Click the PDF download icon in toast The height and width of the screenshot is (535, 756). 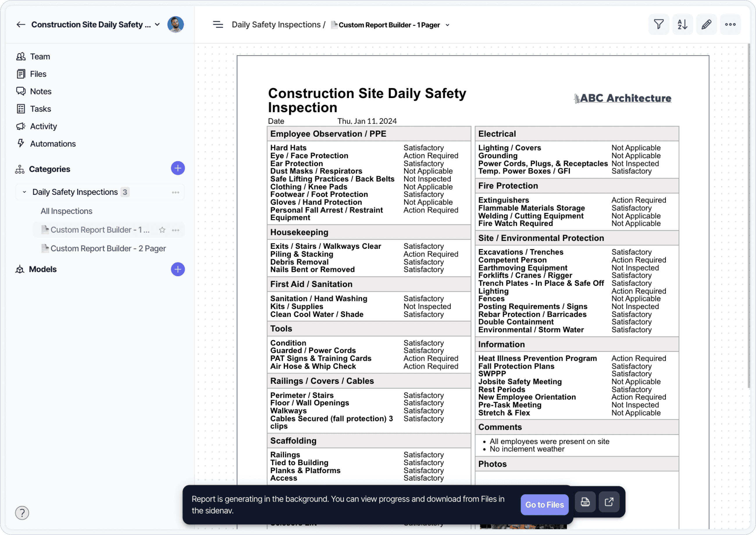pyautogui.click(x=585, y=502)
